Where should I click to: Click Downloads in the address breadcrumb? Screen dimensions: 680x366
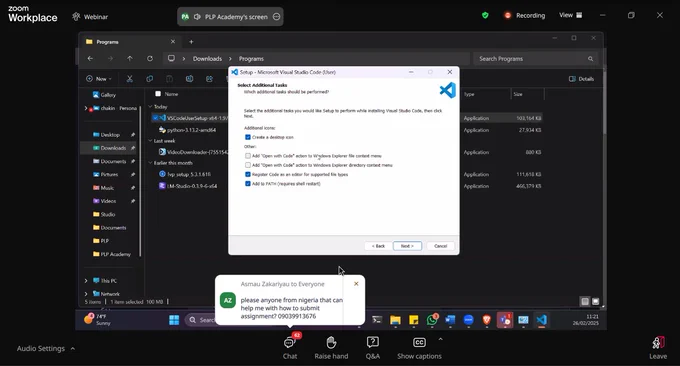click(207, 59)
